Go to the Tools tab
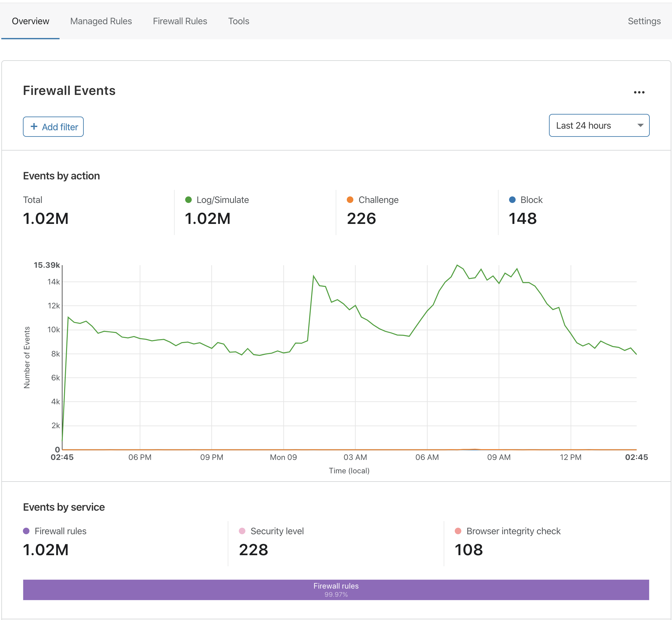 (x=239, y=21)
